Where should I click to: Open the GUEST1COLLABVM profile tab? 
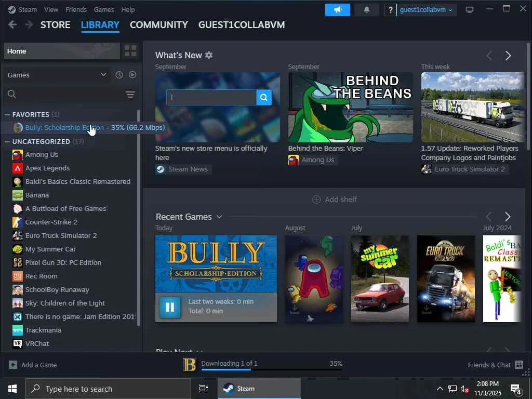242,25
